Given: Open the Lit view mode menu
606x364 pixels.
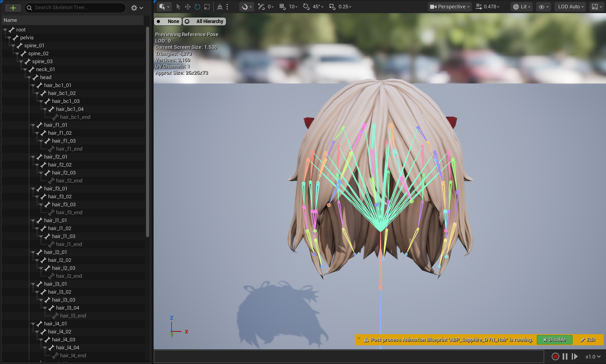Looking at the screenshot, I should 522,7.
